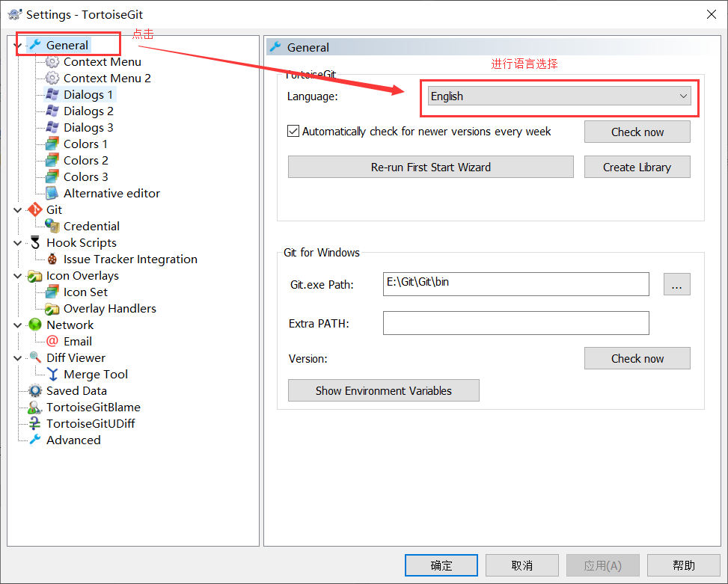
Task: Collapse the Hook Scripts tree node
Action: tap(18, 243)
